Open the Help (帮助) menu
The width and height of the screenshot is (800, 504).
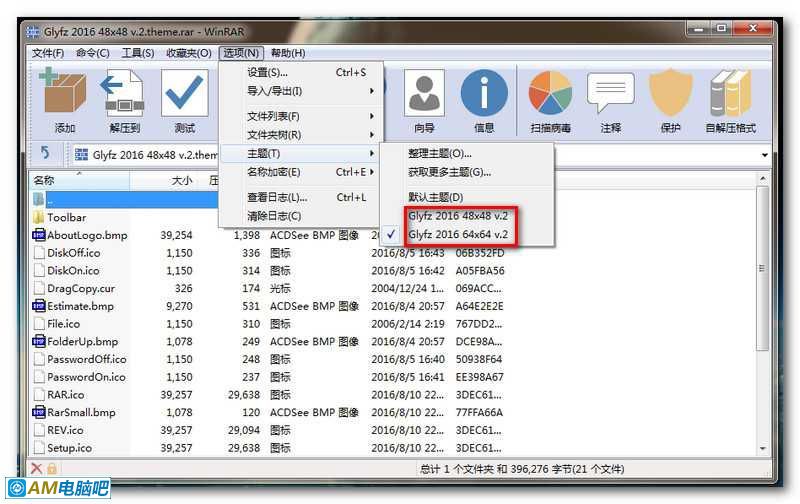click(x=288, y=53)
